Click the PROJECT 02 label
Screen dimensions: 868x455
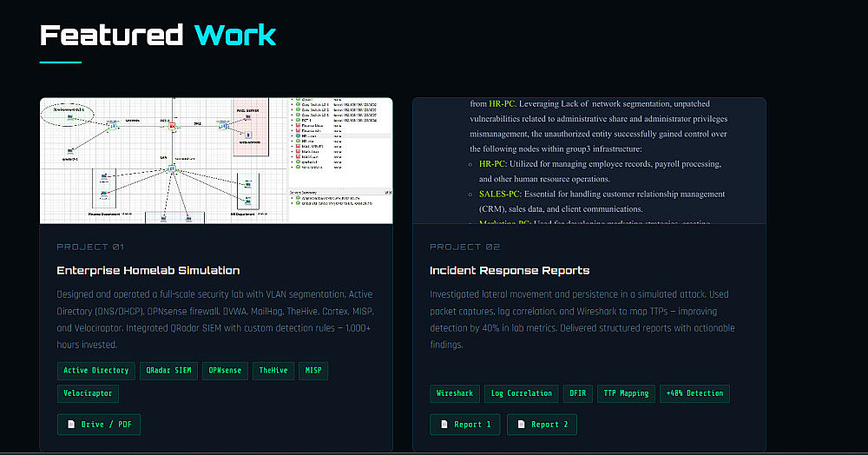pos(465,247)
